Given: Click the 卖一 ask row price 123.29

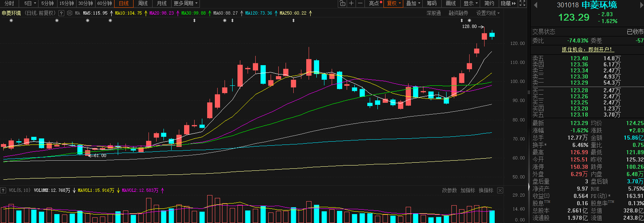Looking at the screenshot, I should (579, 83).
